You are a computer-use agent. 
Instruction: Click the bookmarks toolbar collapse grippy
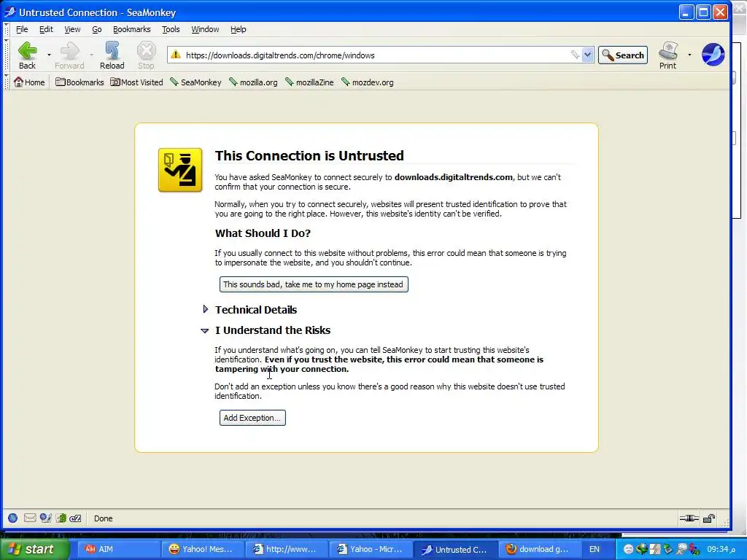(6, 82)
